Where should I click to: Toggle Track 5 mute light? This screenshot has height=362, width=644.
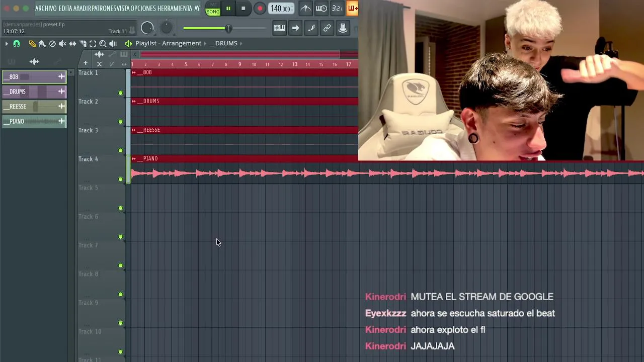point(120,208)
